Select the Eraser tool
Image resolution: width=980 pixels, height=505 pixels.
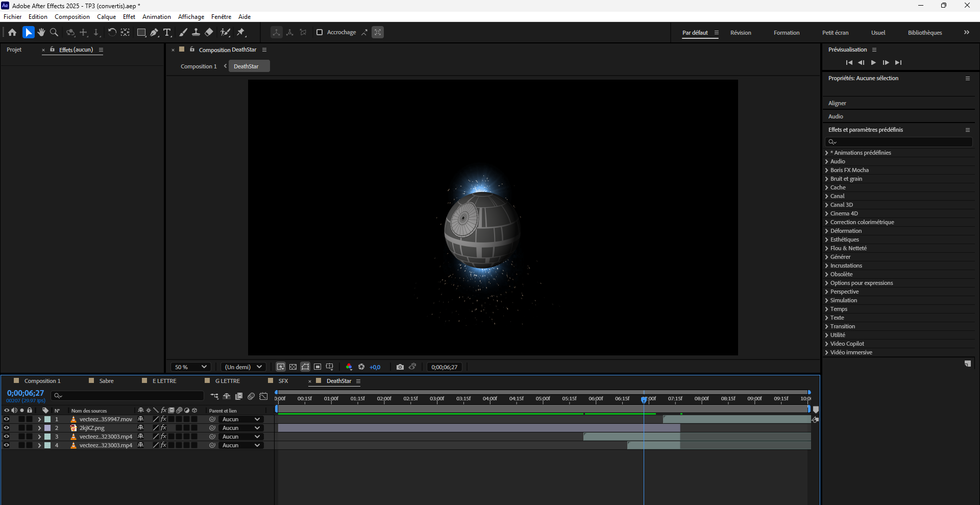(209, 32)
